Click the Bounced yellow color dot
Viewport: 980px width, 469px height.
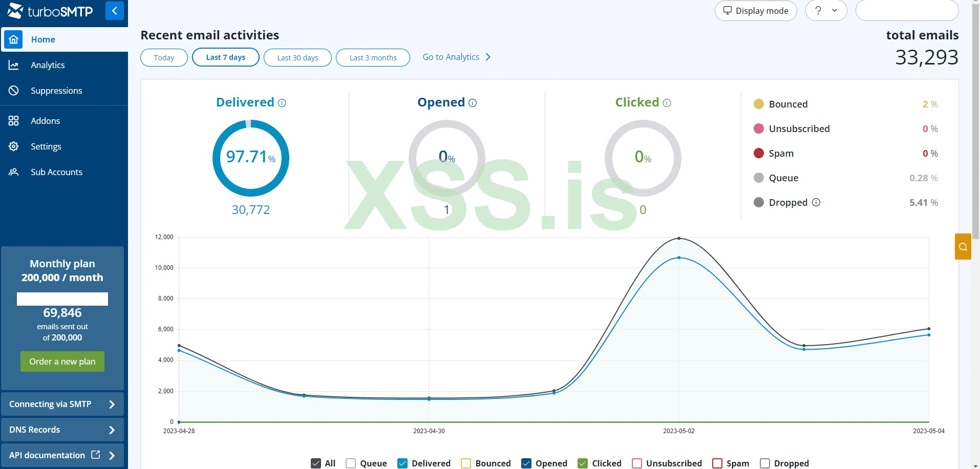(x=759, y=104)
